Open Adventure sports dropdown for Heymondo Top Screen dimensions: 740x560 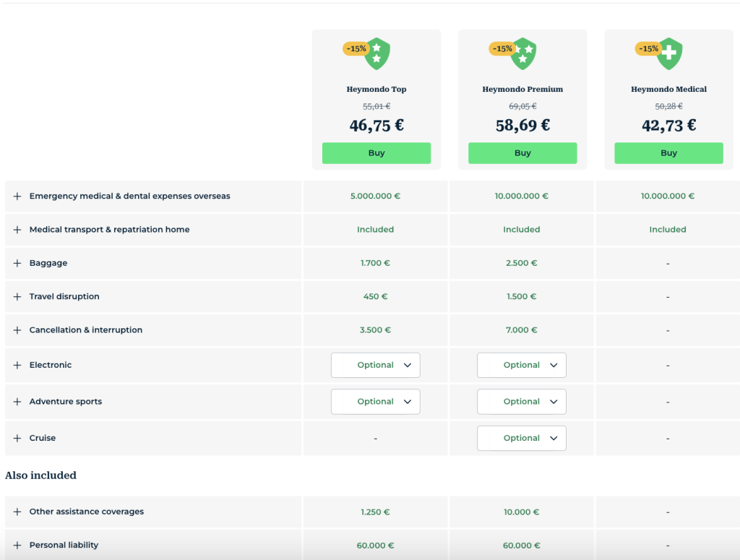[x=376, y=402]
